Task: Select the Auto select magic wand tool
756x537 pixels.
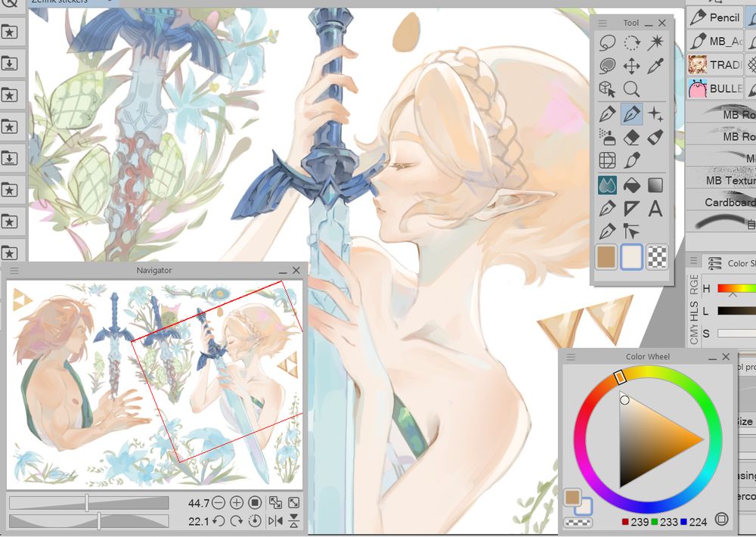Action: [x=655, y=42]
